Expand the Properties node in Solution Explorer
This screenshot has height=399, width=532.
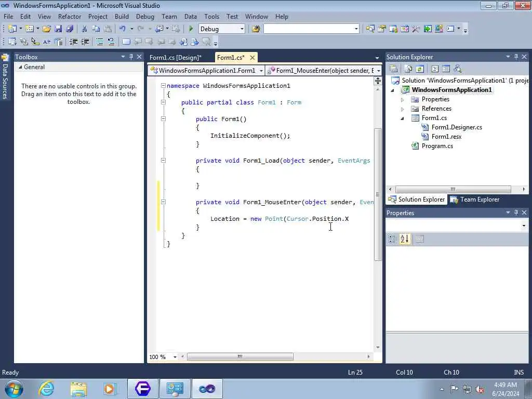pyautogui.click(x=403, y=99)
